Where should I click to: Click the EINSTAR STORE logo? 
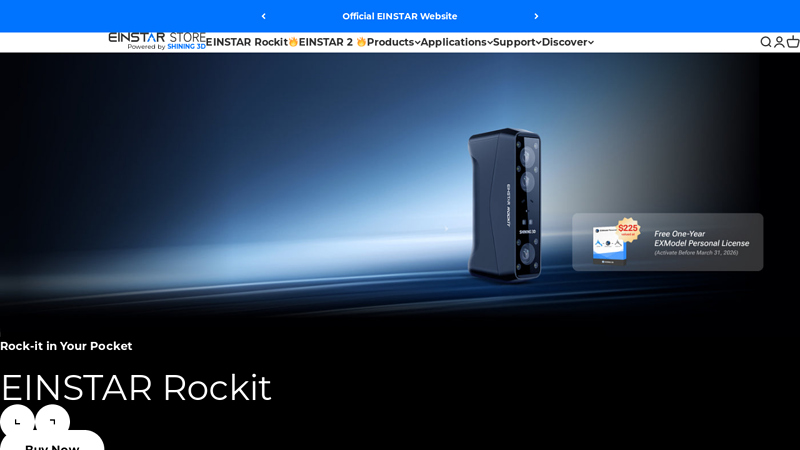pyautogui.click(x=157, y=41)
